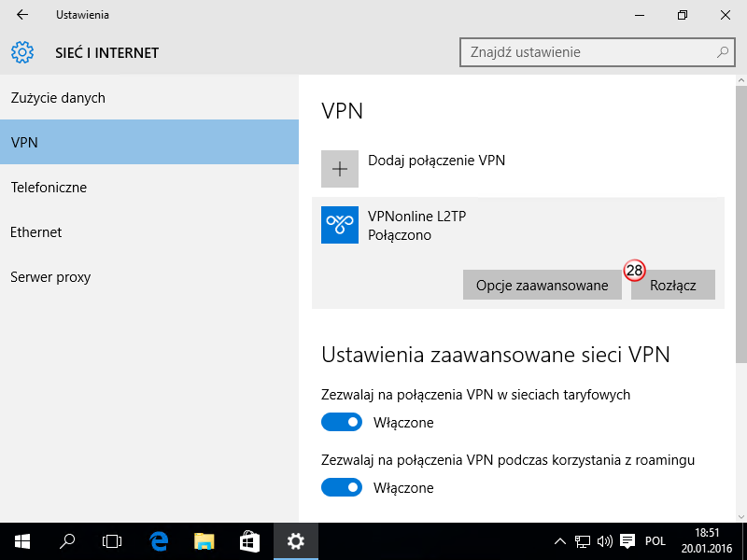Click the VPNonline L2TP connection name
This screenshot has height=560, width=747.
tap(416, 217)
